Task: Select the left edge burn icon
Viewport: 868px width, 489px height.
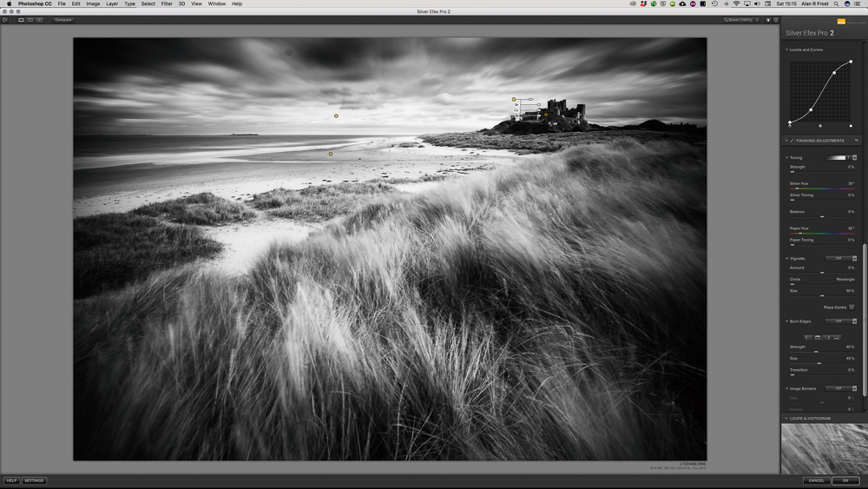Action: click(x=808, y=337)
